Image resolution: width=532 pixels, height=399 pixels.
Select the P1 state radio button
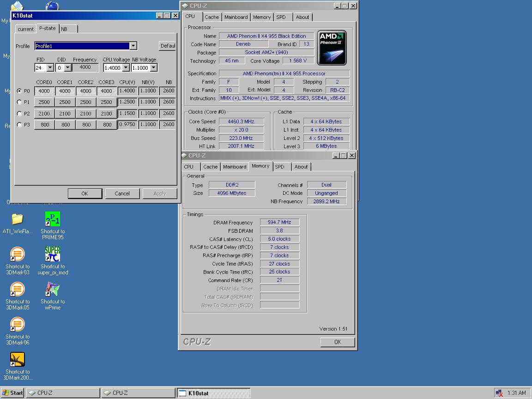point(19,102)
